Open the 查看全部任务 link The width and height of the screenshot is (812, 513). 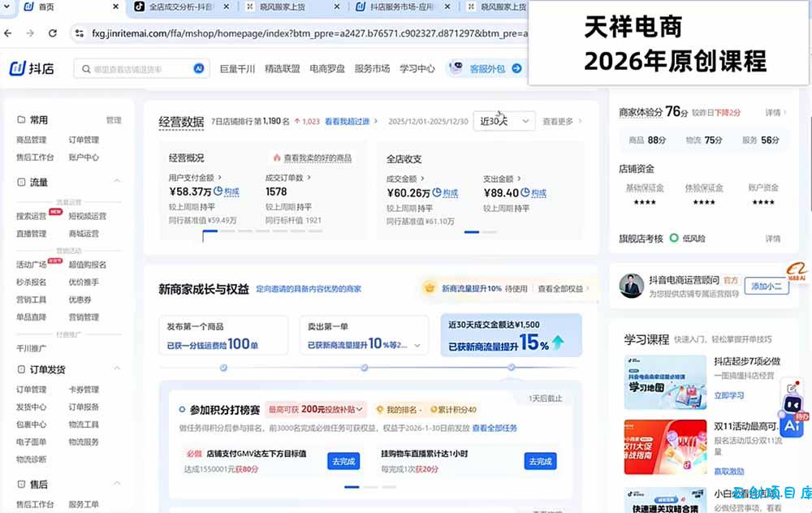[495, 428]
